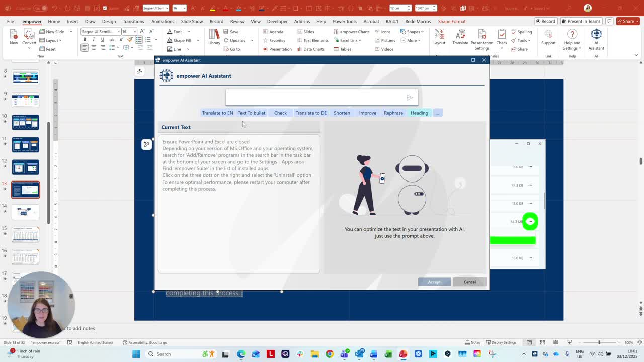Open Google Chrome from the taskbar

click(330, 354)
